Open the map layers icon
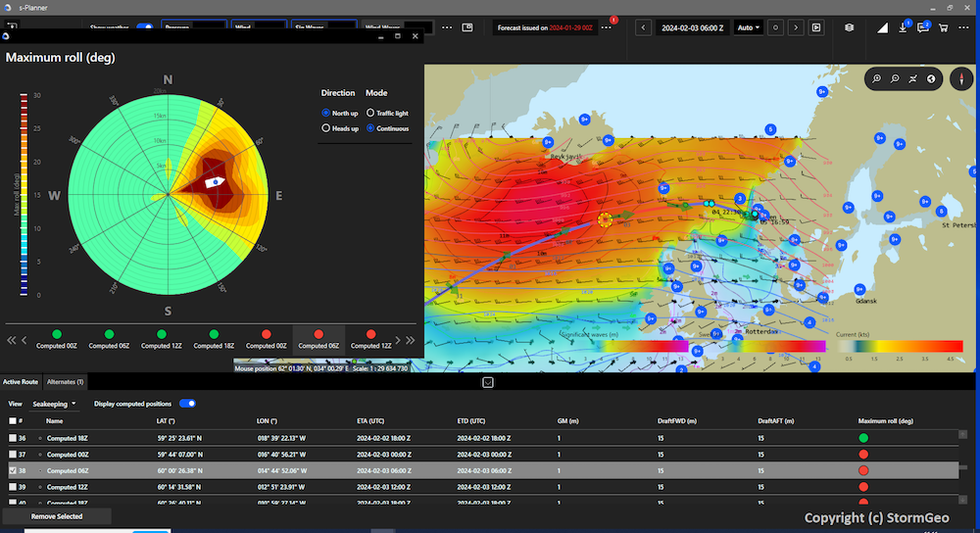The height and width of the screenshot is (533, 980). (849, 27)
